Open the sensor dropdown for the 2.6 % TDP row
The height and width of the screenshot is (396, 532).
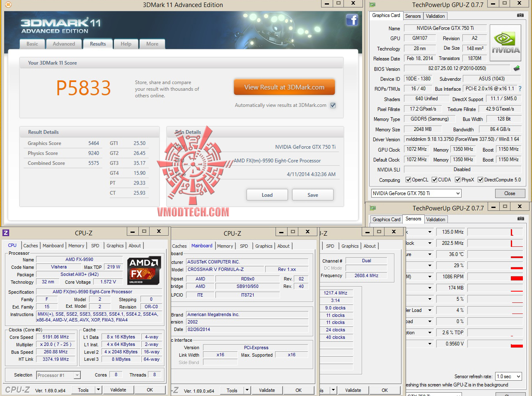click(x=430, y=333)
